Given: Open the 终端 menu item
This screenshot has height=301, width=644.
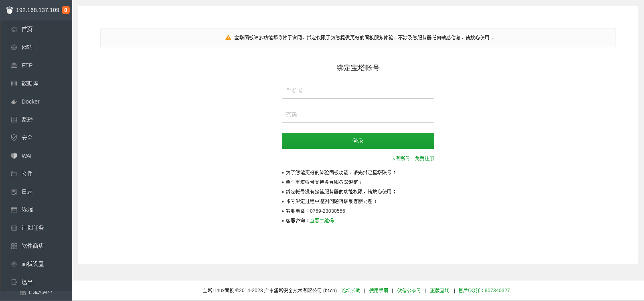Looking at the screenshot, I should 36,210.
